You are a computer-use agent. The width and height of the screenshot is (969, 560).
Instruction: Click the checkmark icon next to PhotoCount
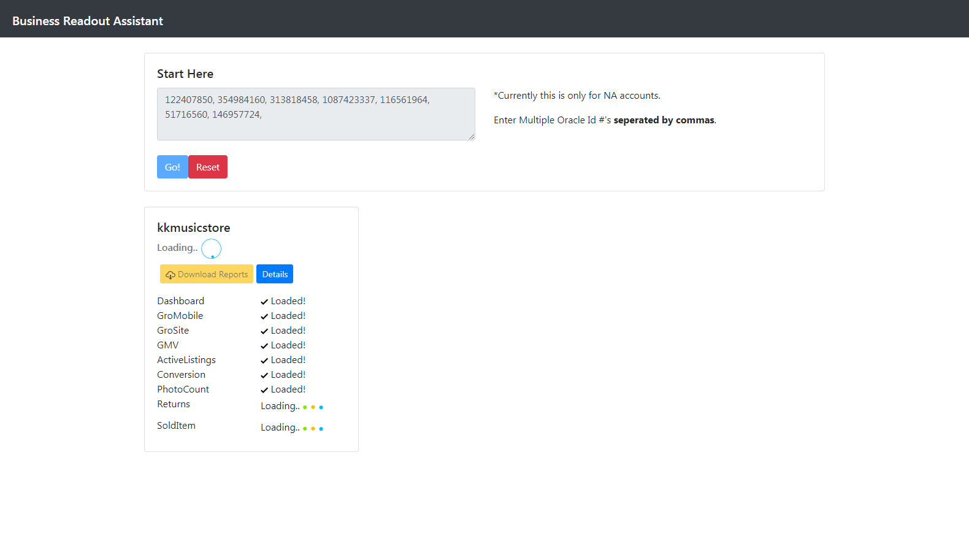(264, 390)
